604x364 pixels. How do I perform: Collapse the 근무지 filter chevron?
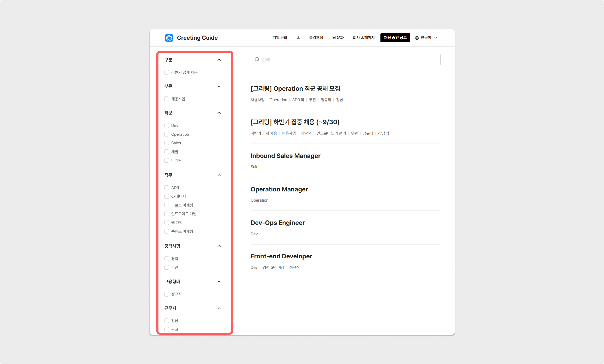click(219, 308)
